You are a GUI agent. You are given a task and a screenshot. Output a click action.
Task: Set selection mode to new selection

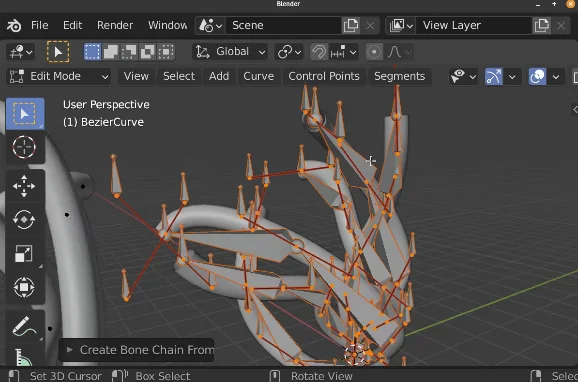click(92, 52)
